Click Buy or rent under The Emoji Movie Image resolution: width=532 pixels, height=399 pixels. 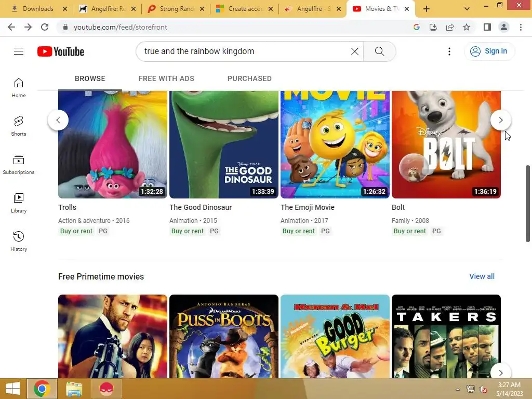point(299,231)
